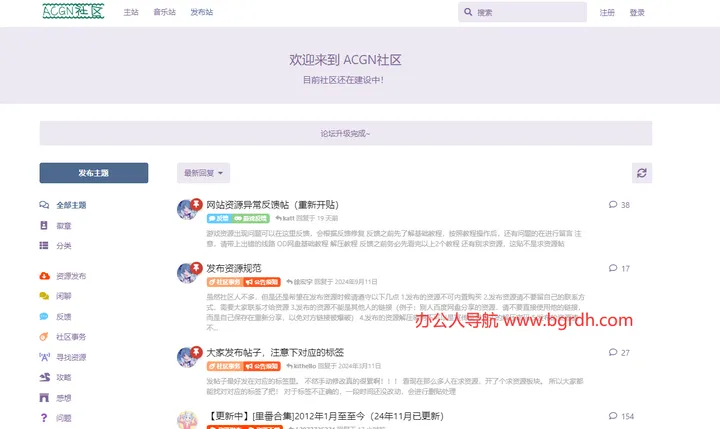Open the 发布站 navigation link
The width and height of the screenshot is (720, 429).
click(202, 12)
